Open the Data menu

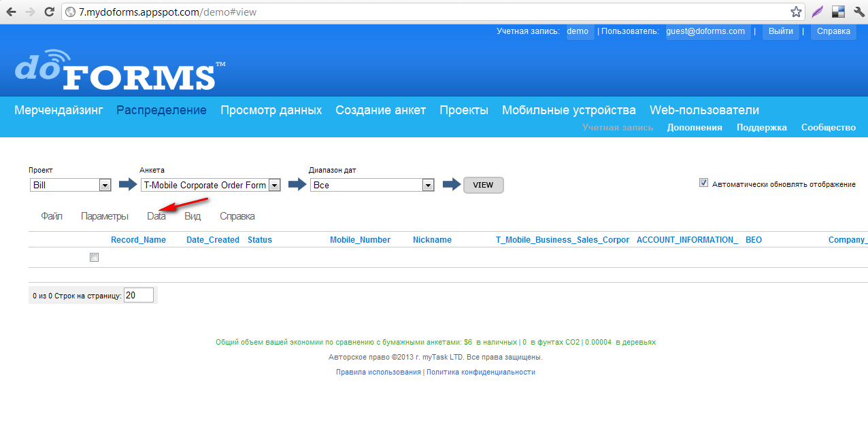156,216
